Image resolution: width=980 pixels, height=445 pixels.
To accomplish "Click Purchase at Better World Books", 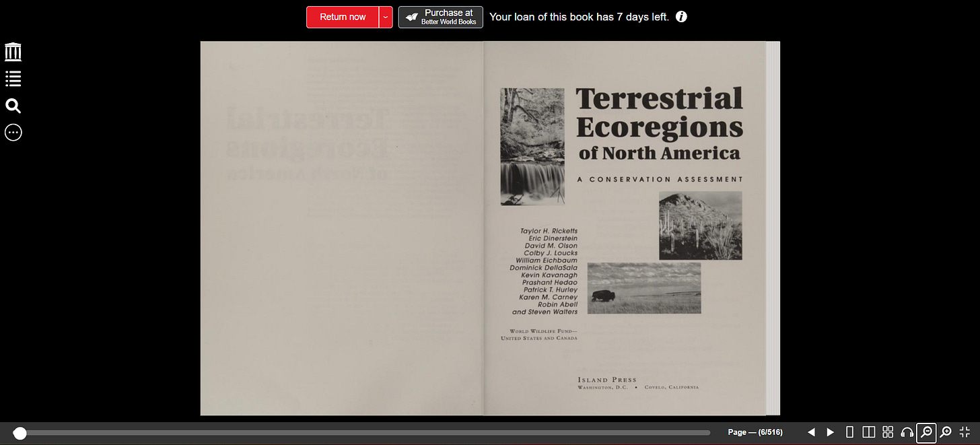I will pyautogui.click(x=440, y=17).
